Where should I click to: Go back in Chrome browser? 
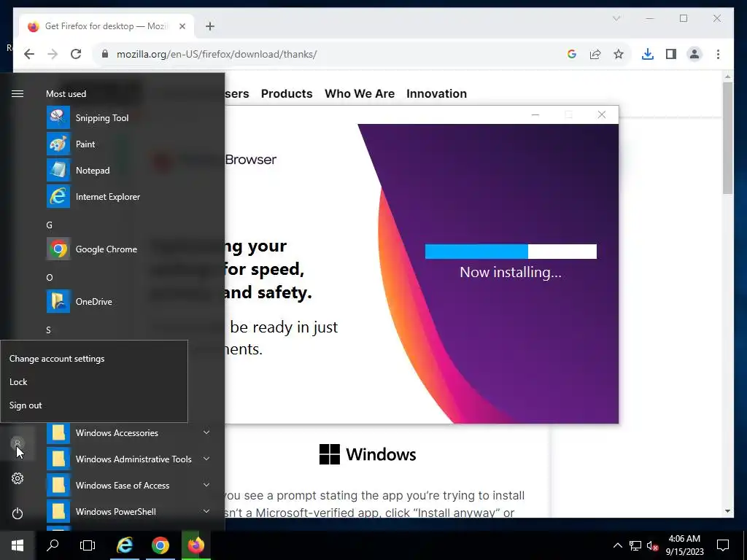click(x=29, y=54)
